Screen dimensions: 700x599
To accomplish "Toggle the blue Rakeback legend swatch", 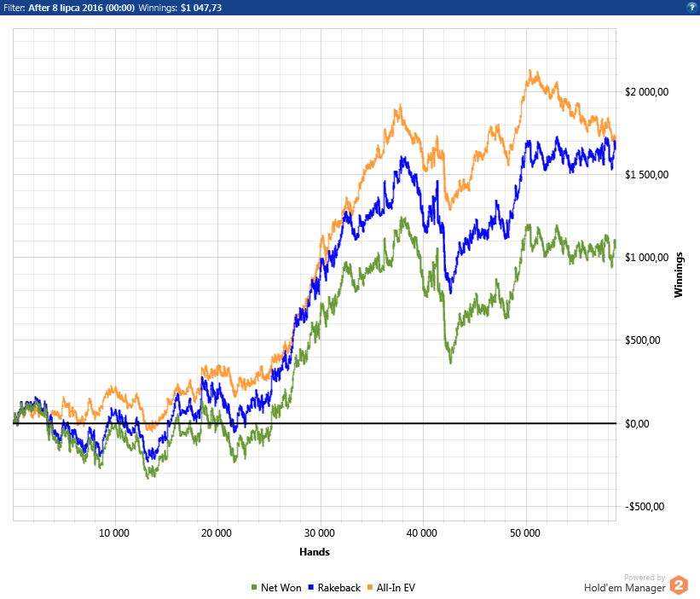I will [311, 587].
